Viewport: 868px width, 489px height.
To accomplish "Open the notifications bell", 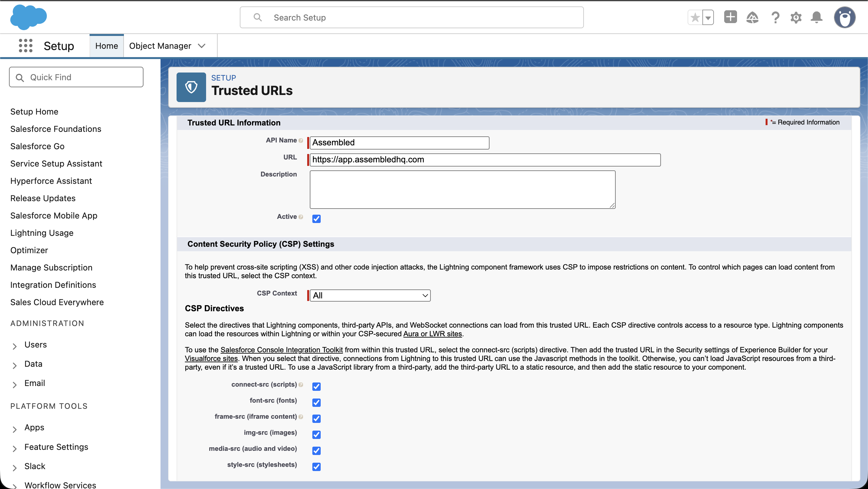I will click(816, 17).
